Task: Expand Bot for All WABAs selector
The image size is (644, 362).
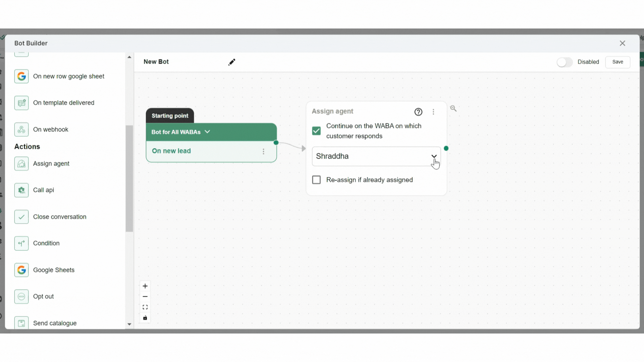Action: pos(207,132)
